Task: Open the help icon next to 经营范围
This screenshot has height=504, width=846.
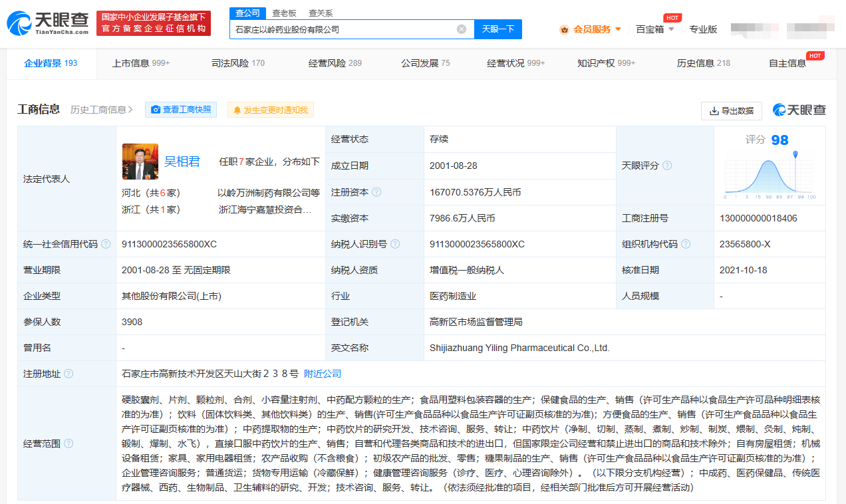Action: tap(69, 443)
